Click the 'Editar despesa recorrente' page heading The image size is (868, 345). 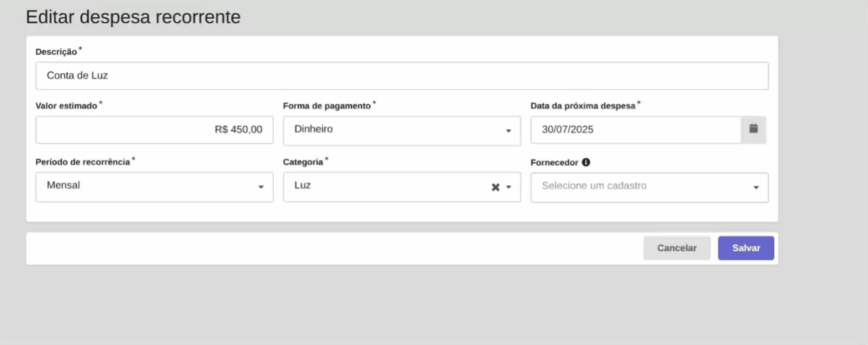click(133, 17)
